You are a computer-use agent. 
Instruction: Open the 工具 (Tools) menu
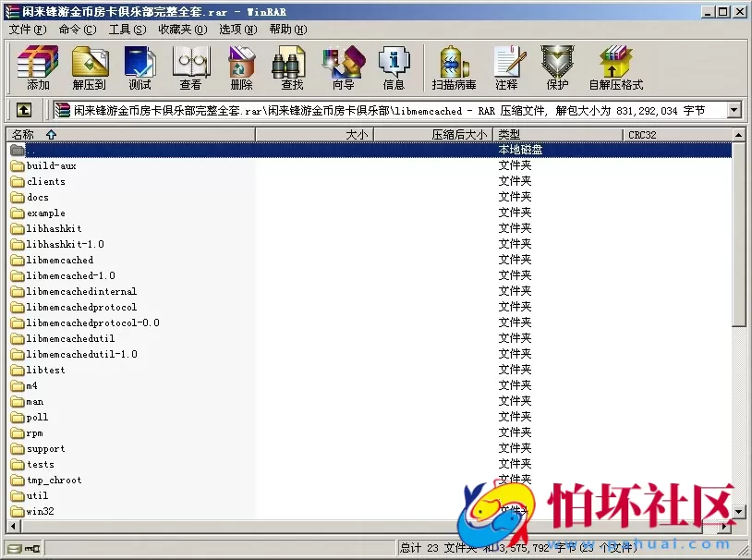[x=129, y=29]
